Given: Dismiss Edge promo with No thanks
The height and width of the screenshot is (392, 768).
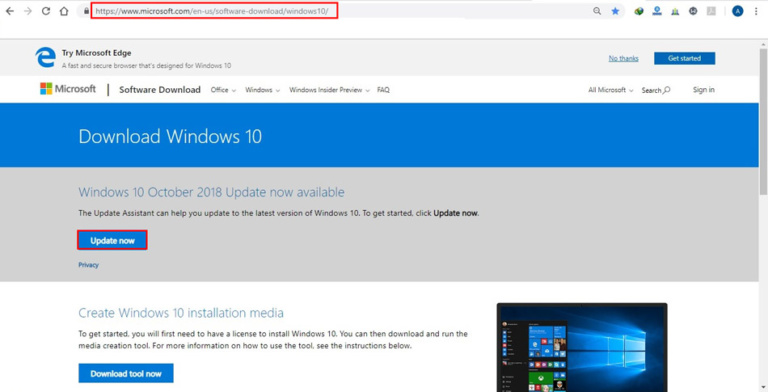Looking at the screenshot, I should click(x=624, y=58).
